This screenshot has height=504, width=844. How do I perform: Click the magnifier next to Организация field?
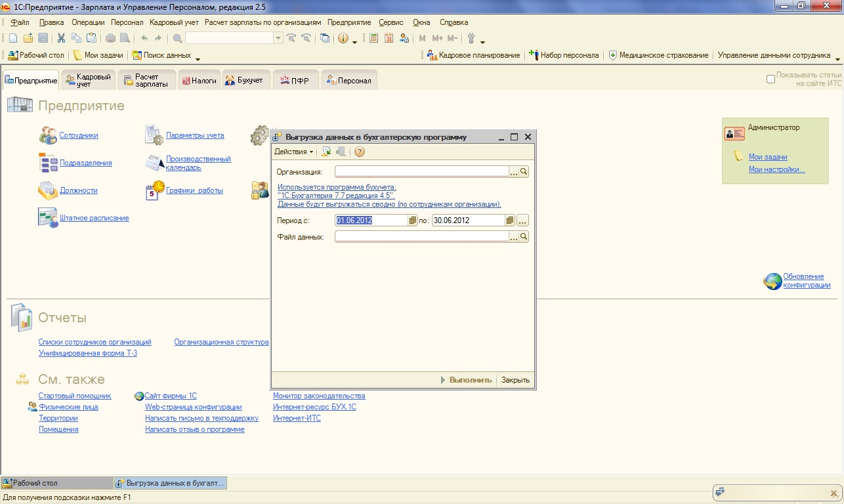coord(524,172)
